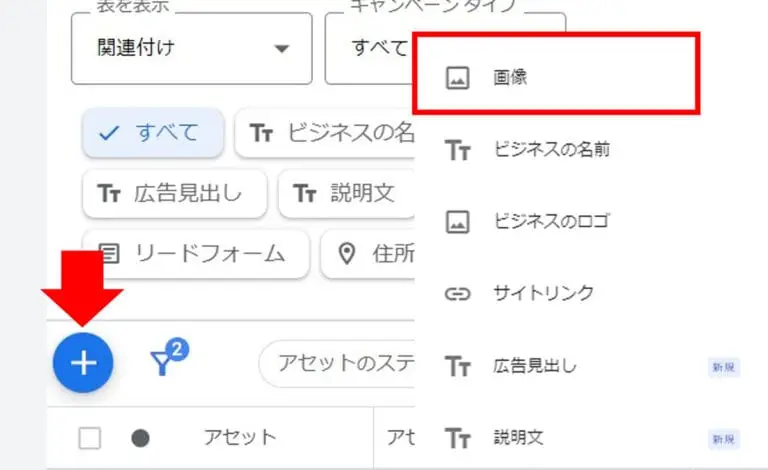Viewport: 768px width, 470px height.
Task: Expand the 関連付け table view dropdown
Action: click(191, 48)
